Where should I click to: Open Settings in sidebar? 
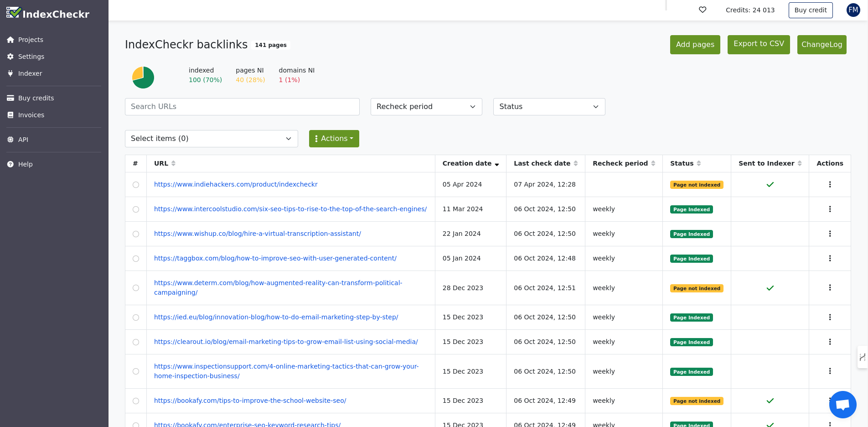(x=31, y=57)
